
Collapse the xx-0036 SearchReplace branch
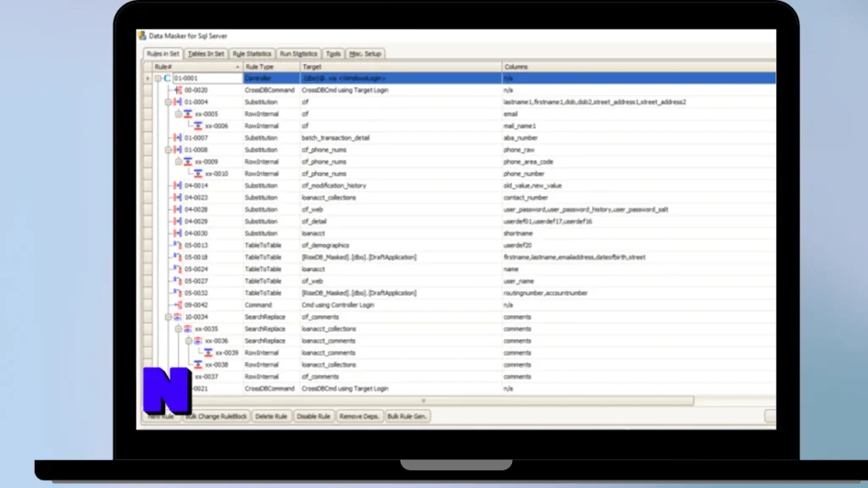[189, 341]
